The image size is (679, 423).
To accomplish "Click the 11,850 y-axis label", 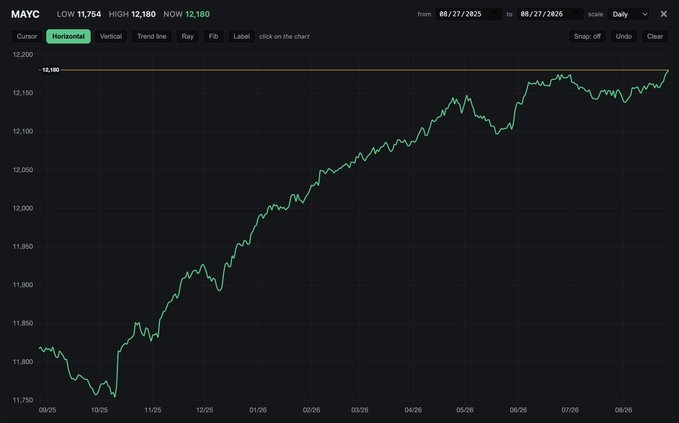I will click(x=23, y=323).
